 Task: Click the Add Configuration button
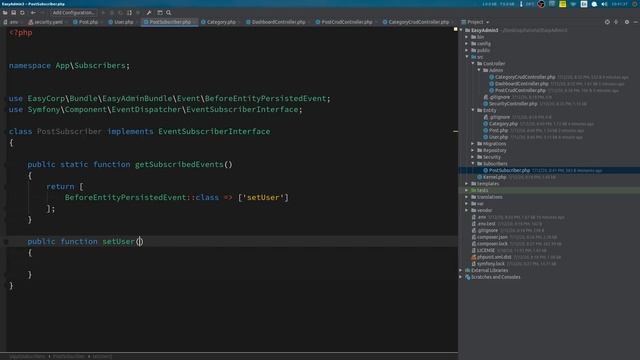(x=73, y=13)
